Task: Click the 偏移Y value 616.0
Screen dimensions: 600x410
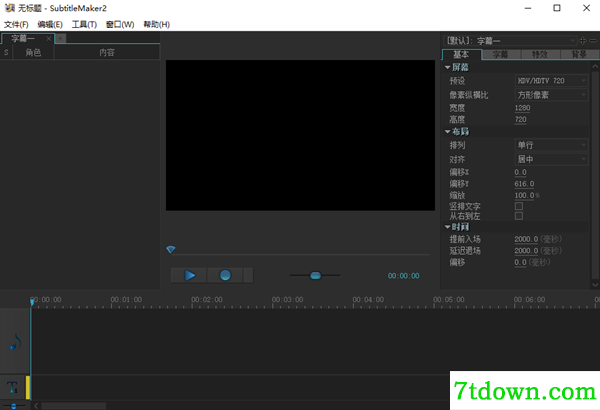Action: pos(524,184)
